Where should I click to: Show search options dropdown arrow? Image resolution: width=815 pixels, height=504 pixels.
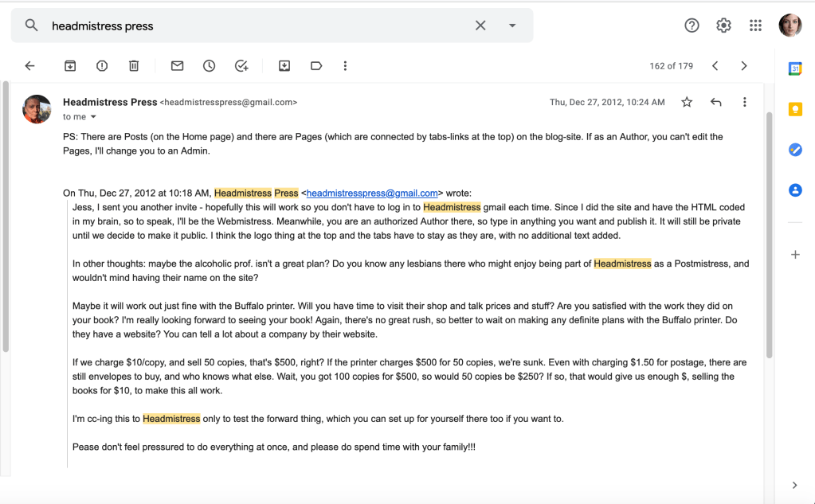(512, 25)
